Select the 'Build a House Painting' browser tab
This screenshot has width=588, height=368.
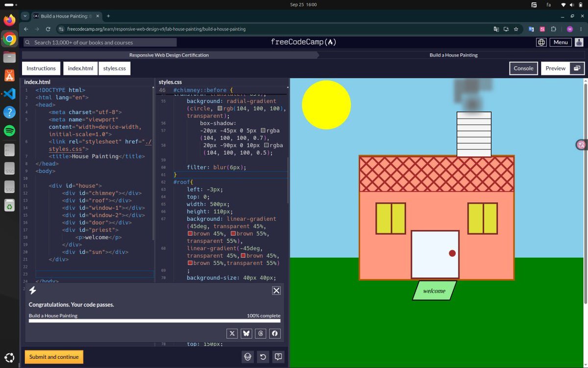coord(66,16)
